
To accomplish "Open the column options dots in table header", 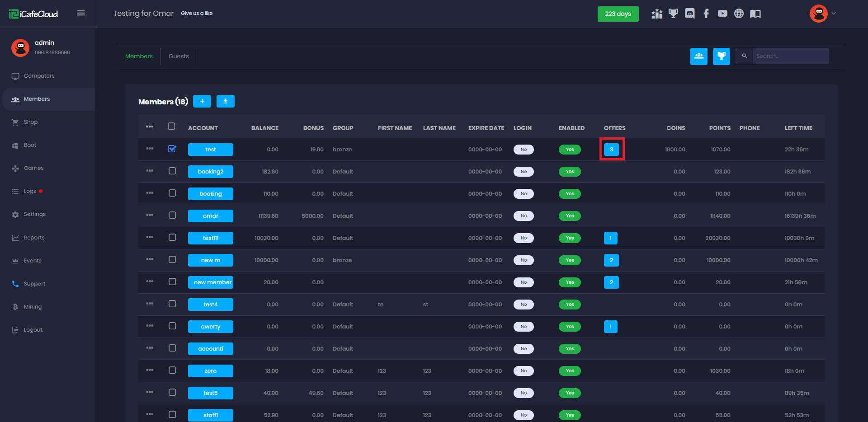I will [x=150, y=127].
